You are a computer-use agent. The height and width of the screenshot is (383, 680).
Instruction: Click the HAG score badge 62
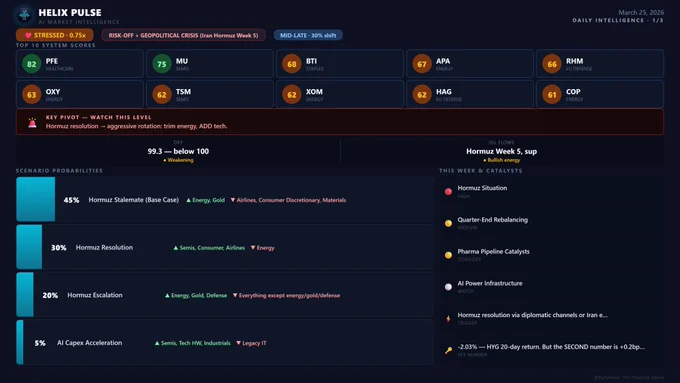[422, 95]
